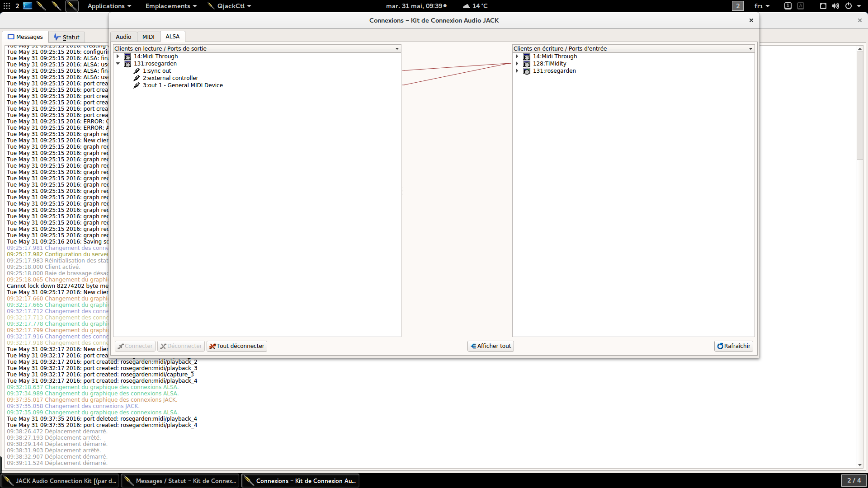Screen dimensions: 868x488
Task: Collapse the 131:rosegarden output client
Action: 118,64
